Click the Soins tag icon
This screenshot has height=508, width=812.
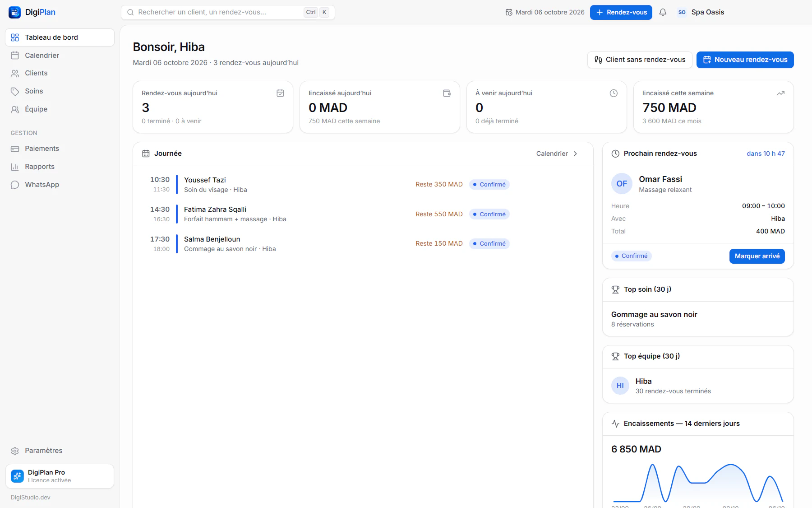pos(15,91)
